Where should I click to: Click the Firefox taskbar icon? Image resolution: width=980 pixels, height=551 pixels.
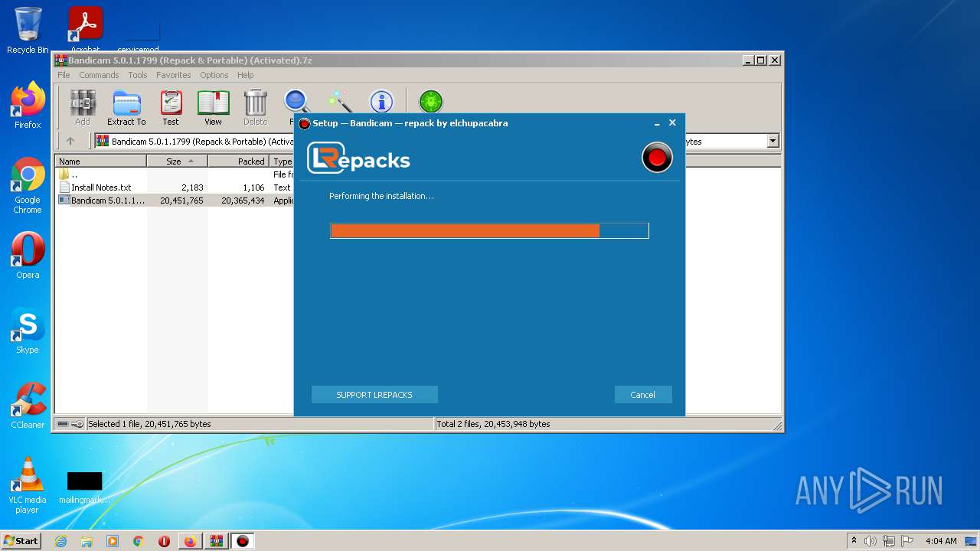(190, 541)
